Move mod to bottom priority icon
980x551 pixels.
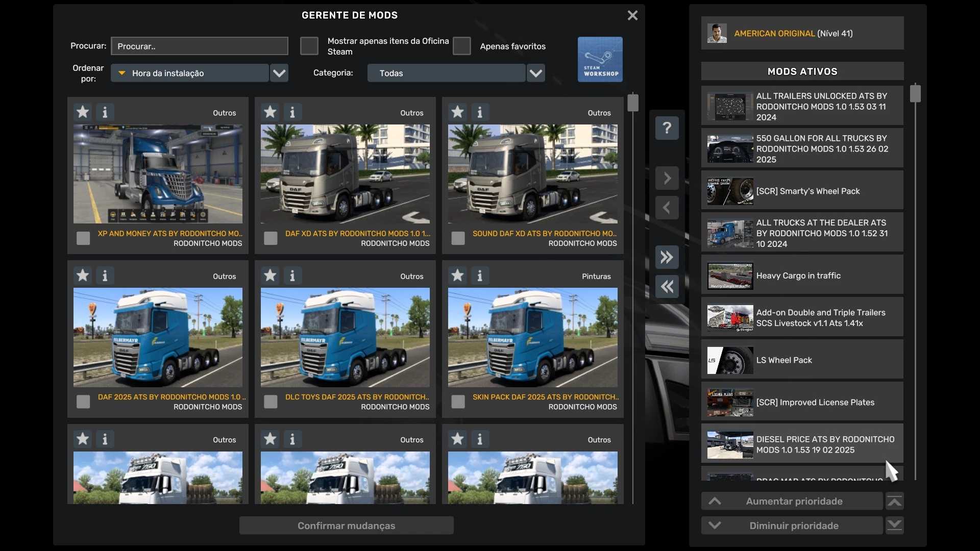coord(894,525)
